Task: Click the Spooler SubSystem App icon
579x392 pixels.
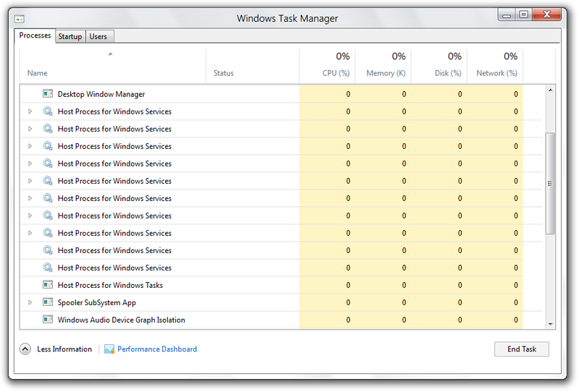Action: pyautogui.click(x=48, y=302)
